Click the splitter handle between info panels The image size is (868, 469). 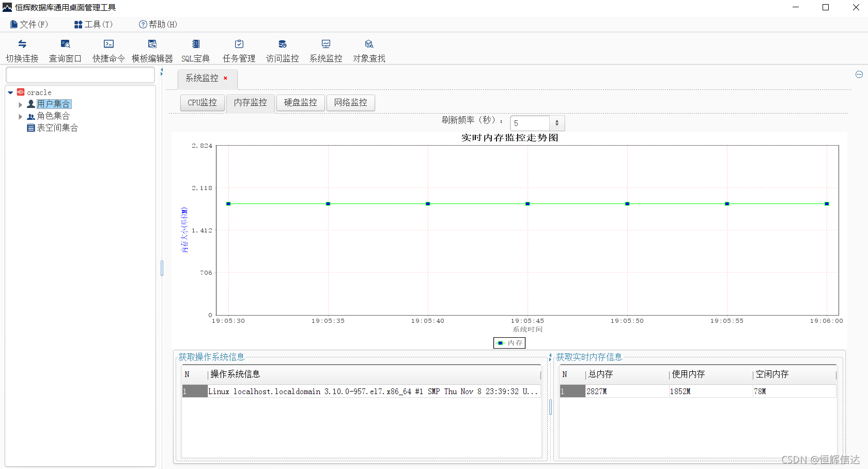[x=550, y=407]
